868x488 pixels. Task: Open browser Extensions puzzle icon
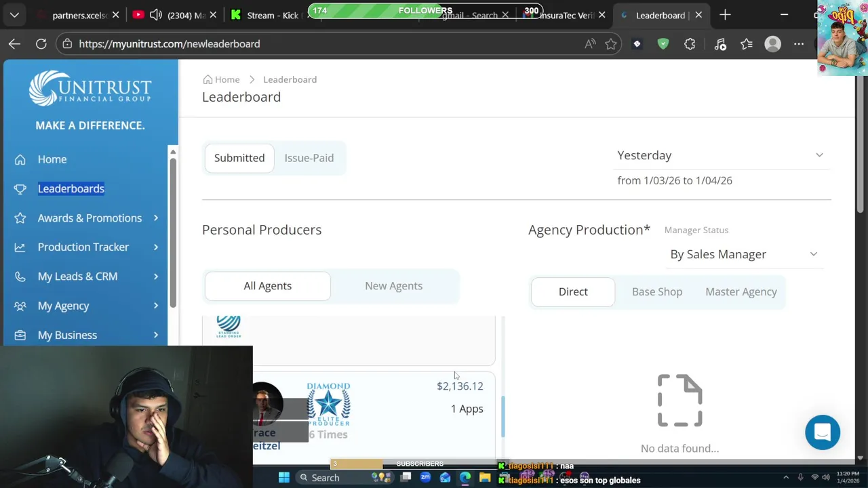tap(690, 44)
